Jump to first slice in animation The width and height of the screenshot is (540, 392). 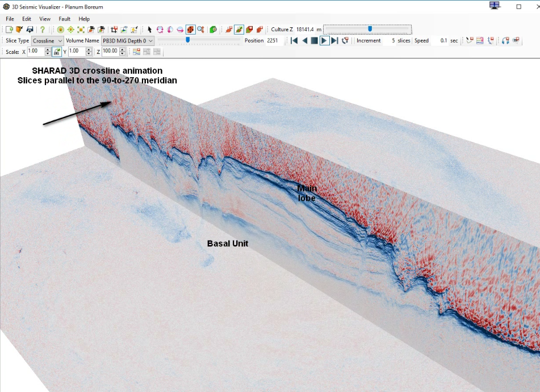tap(294, 41)
